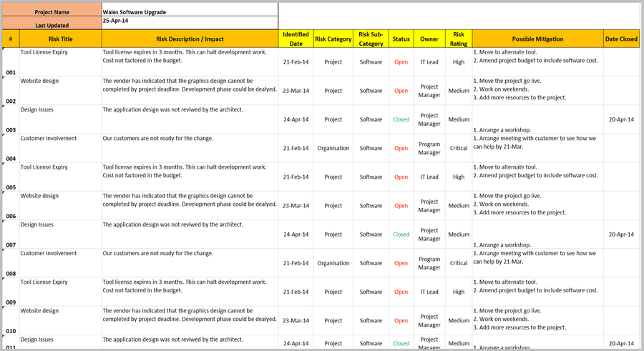Click the "Open" status in row 010
The image size is (644, 351).
click(401, 321)
